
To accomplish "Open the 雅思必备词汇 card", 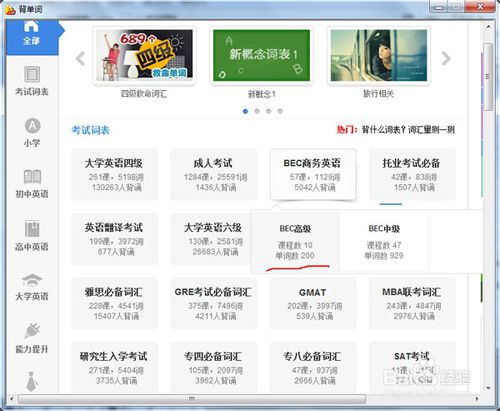I will 115,303.
